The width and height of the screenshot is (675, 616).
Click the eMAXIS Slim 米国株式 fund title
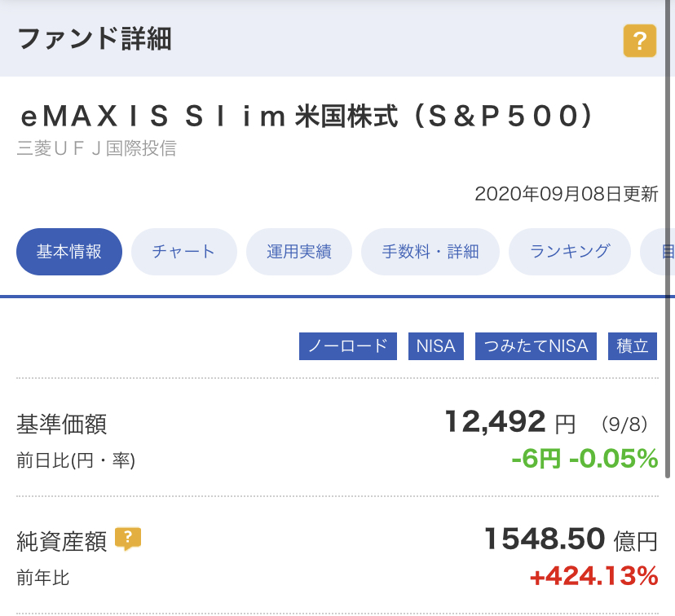(x=307, y=117)
